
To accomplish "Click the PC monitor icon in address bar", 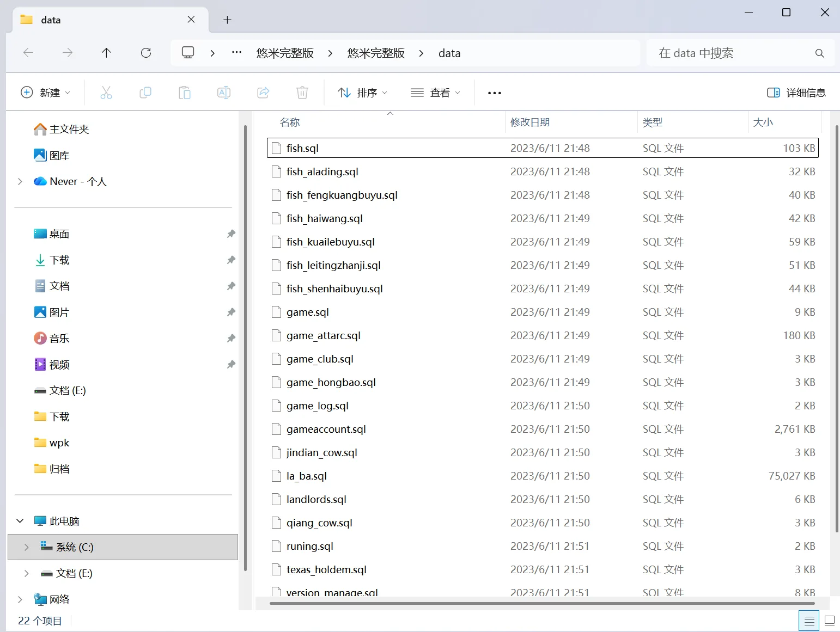I will click(188, 53).
